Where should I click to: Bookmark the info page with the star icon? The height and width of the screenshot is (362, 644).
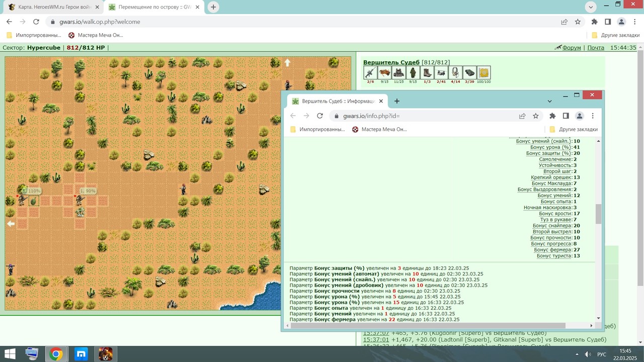click(x=536, y=116)
